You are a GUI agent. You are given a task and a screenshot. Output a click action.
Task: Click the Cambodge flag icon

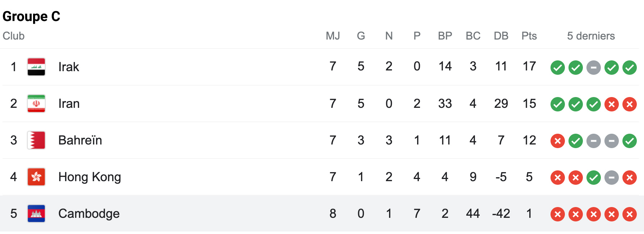(36, 214)
